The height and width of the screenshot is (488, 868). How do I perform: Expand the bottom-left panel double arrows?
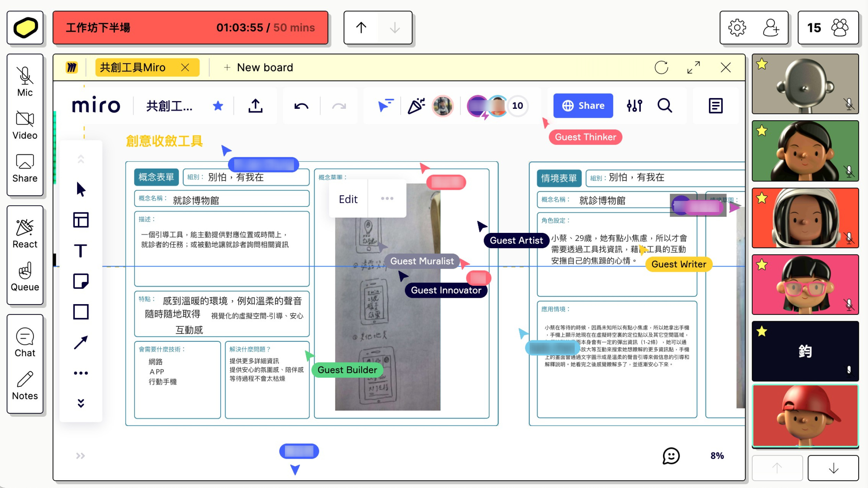pos(80,456)
